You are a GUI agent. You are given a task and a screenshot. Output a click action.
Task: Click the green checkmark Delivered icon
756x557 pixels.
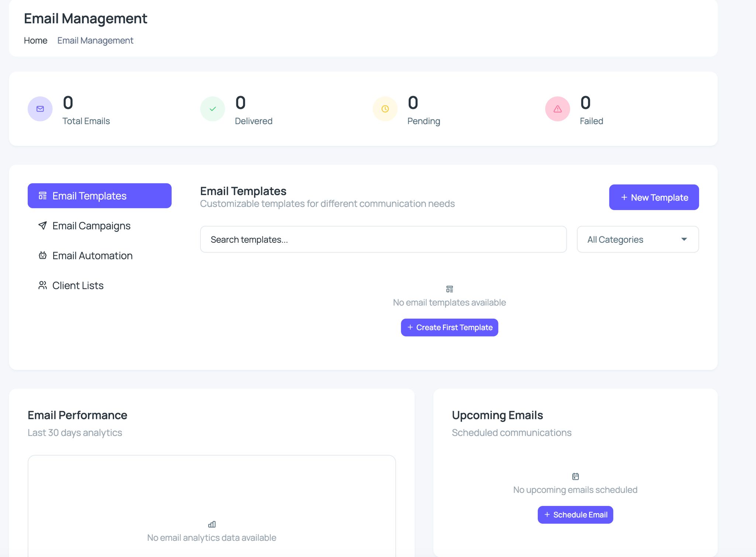(x=213, y=109)
